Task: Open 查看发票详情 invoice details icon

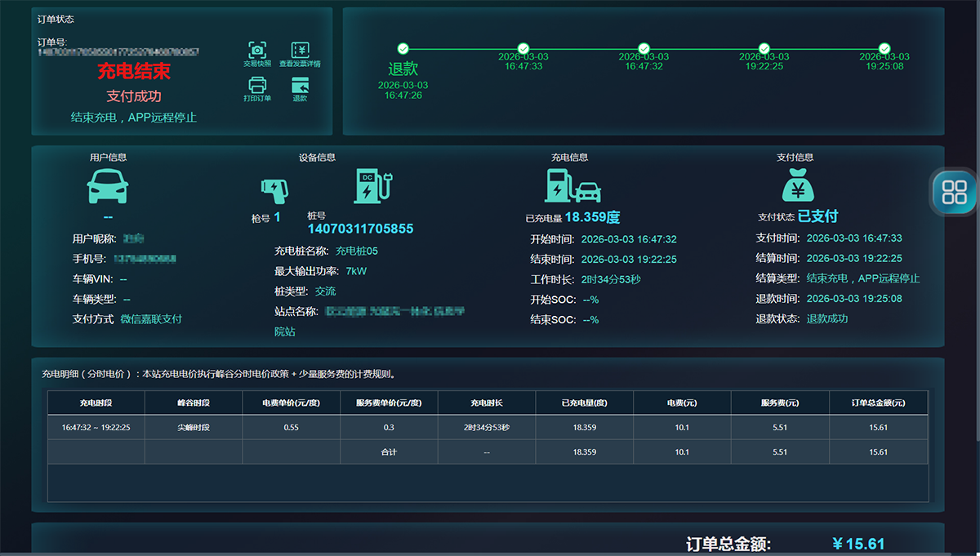Action: 300,49
